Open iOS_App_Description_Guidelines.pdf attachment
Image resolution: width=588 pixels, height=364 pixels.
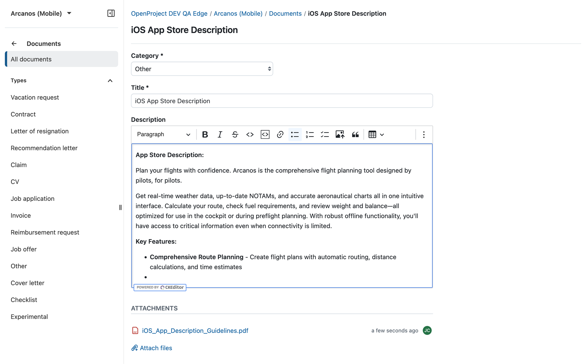coord(195,330)
